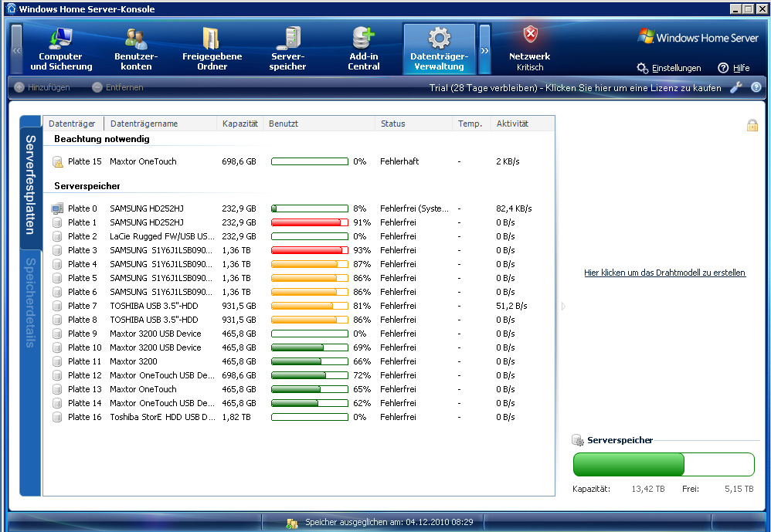This screenshot has width=771, height=532.
Task: Click 'Fehlerhaft' status of Platte 15
Action: click(399, 161)
